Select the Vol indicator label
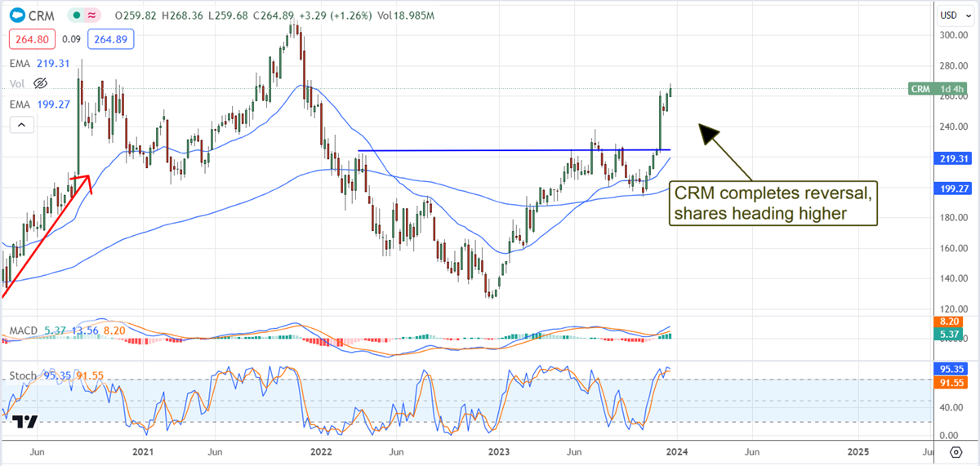Screen dimensions: 980x466 (x=17, y=83)
